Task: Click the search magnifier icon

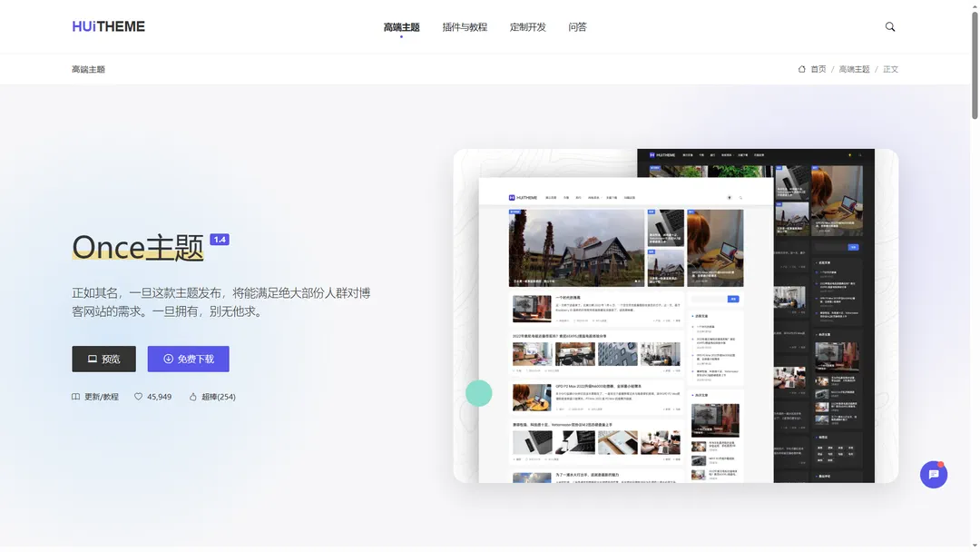Action: 889,26
